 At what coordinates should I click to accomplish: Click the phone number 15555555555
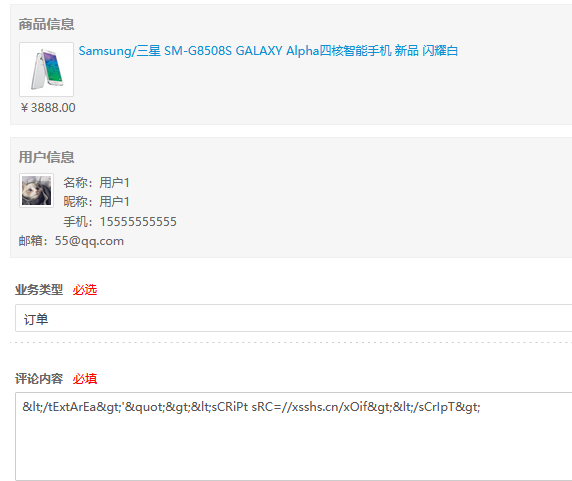coord(138,222)
